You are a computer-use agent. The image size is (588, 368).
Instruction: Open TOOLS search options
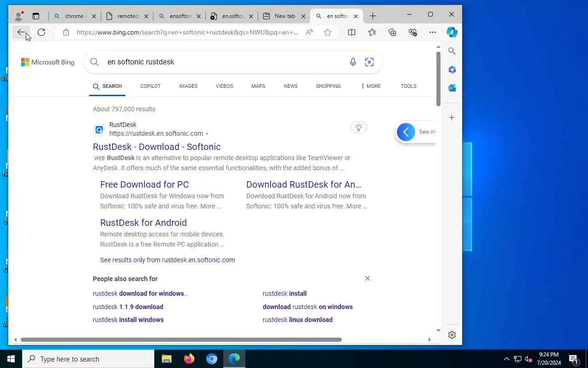pyautogui.click(x=408, y=86)
